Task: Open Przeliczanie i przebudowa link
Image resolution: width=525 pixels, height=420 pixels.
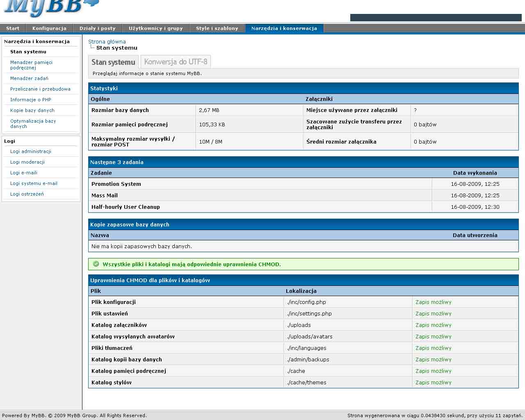Action: coord(40,89)
